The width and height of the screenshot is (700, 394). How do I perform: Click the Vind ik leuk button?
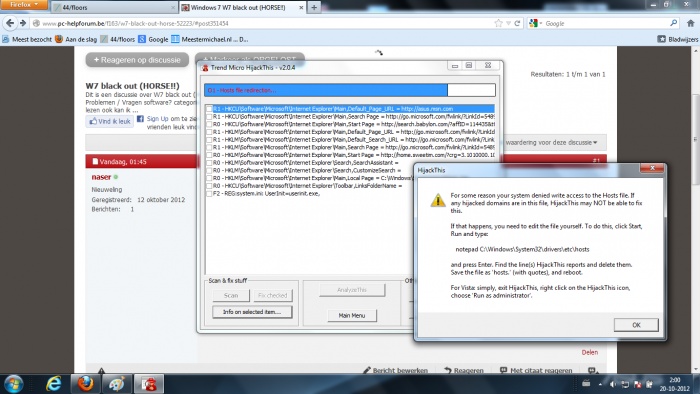tap(110, 121)
